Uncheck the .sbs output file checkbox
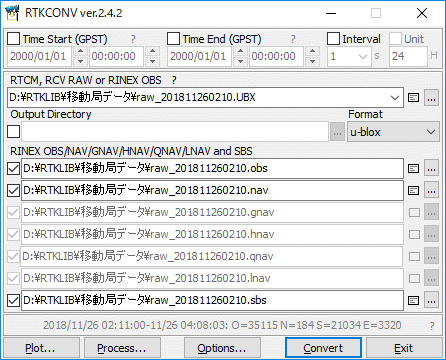The height and width of the screenshot is (360, 446). (x=13, y=300)
